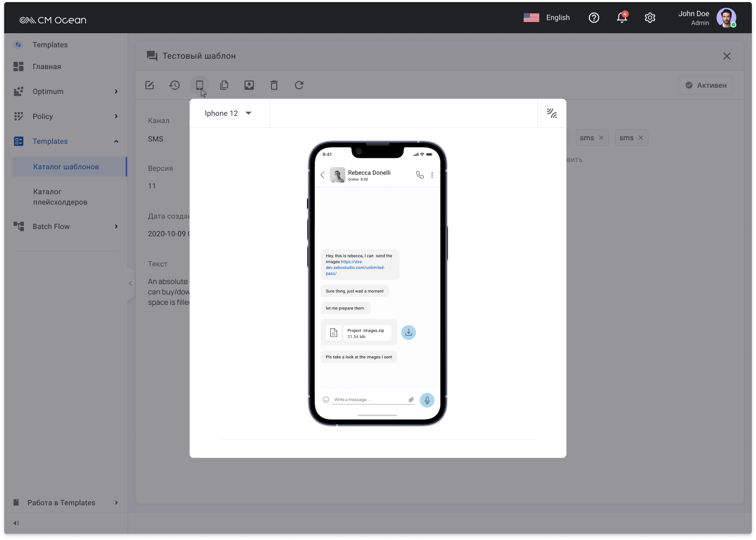Viewport: 756px width, 540px height.
Task: Click the Project Images.zip file attachment
Action: [x=359, y=332]
